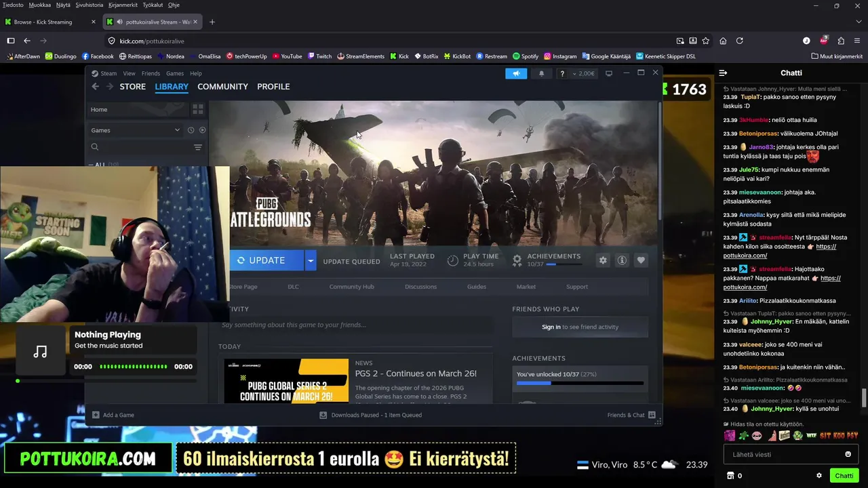Open Steam notifications bell
The width and height of the screenshot is (868, 488).
(541, 73)
